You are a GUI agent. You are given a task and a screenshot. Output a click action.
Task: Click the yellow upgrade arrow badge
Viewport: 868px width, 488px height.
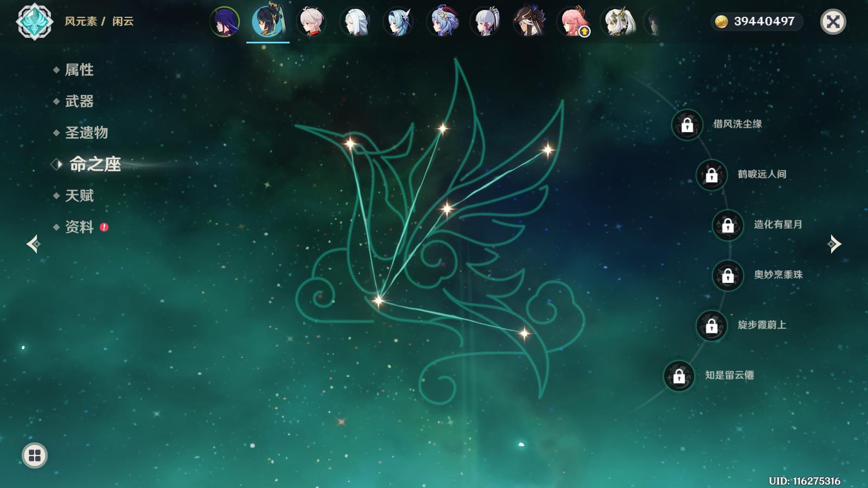point(584,31)
